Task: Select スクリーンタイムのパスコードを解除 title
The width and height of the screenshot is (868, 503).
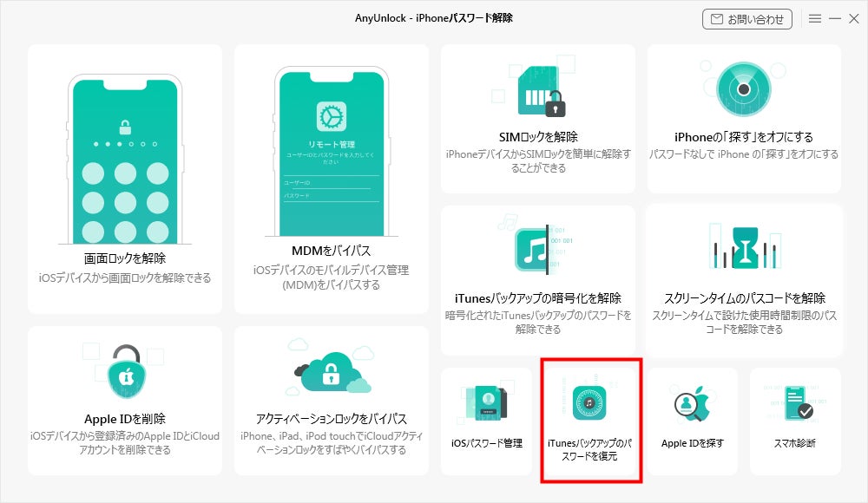Action: (745, 298)
